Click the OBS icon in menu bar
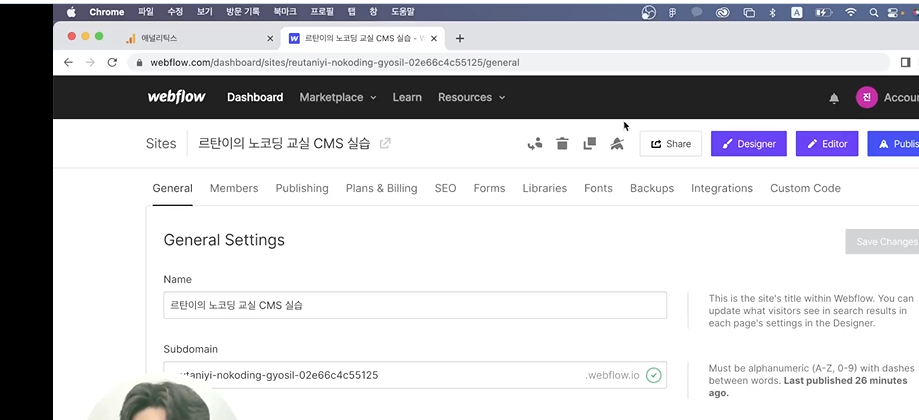919x420 pixels. [x=648, y=12]
